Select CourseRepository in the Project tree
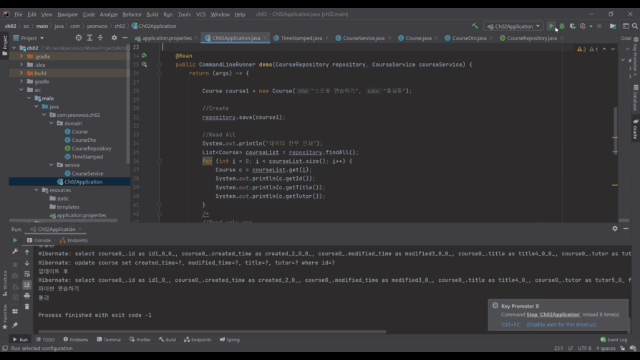The width and height of the screenshot is (640, 360). [x=91, y=149]
